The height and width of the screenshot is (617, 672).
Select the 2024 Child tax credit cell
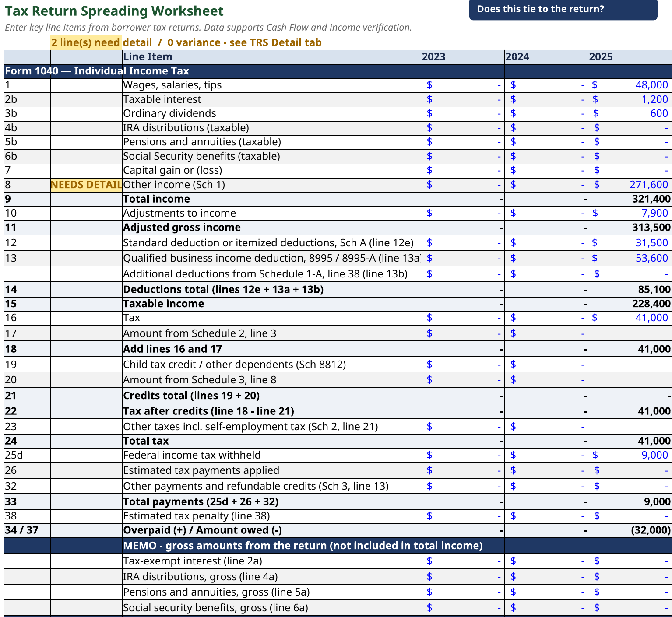[546, 365]
